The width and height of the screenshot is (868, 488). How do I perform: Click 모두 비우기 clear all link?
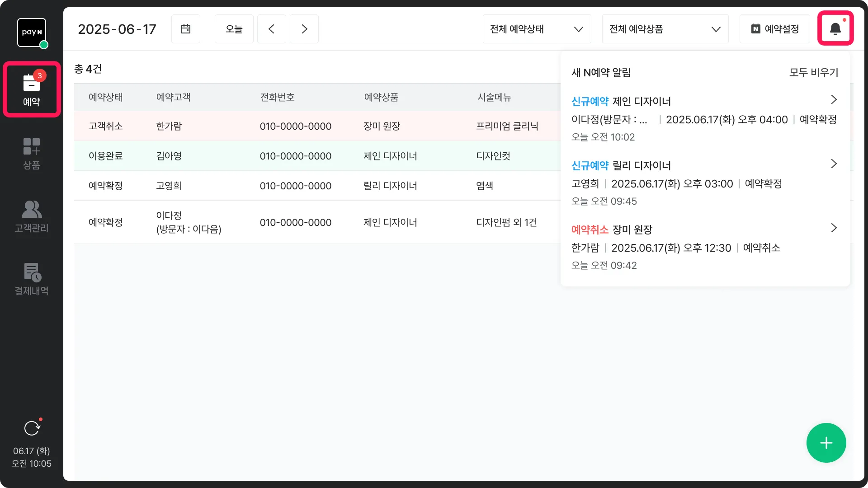pyautogui.click(x=813, y=72)
